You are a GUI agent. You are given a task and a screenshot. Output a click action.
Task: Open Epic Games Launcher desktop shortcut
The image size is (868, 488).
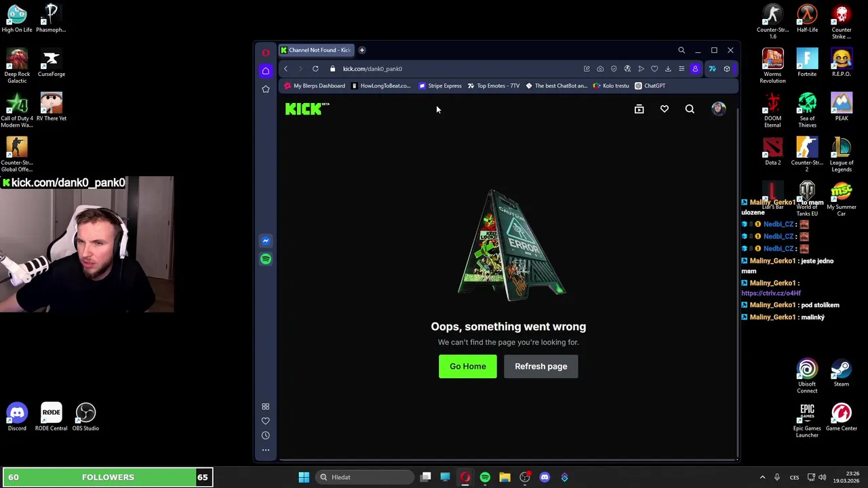[807, 421]
